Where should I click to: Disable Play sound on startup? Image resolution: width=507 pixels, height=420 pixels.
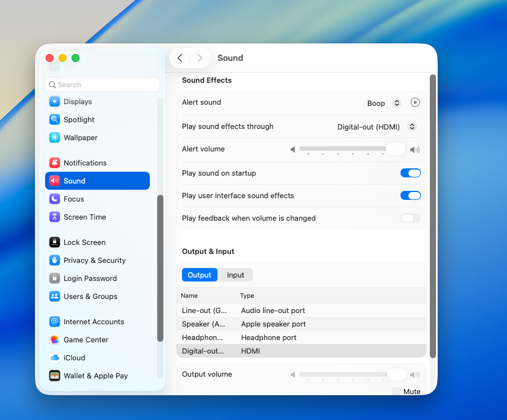coord(411,173)
